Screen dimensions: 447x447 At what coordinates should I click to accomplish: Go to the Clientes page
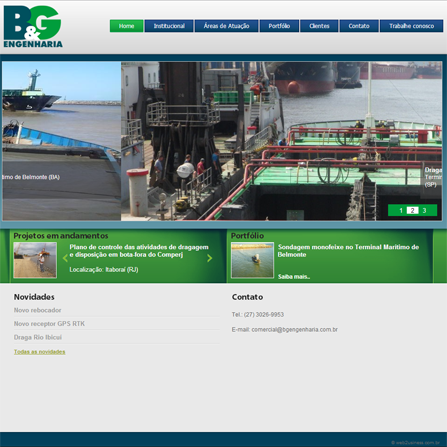click(319, 26)
